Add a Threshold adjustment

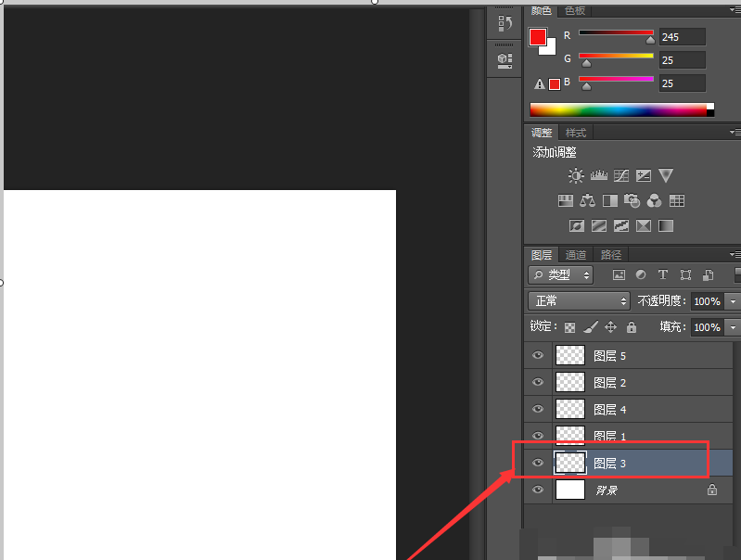621,226
